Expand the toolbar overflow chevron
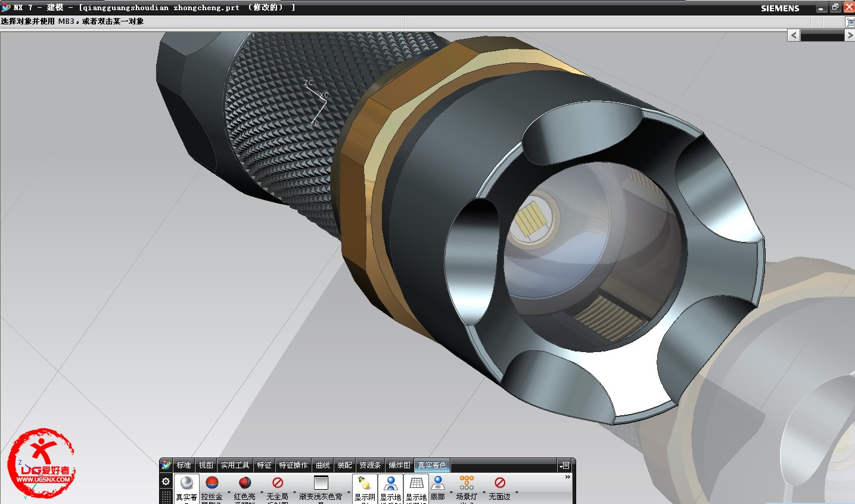 click(x=568, y=477)
